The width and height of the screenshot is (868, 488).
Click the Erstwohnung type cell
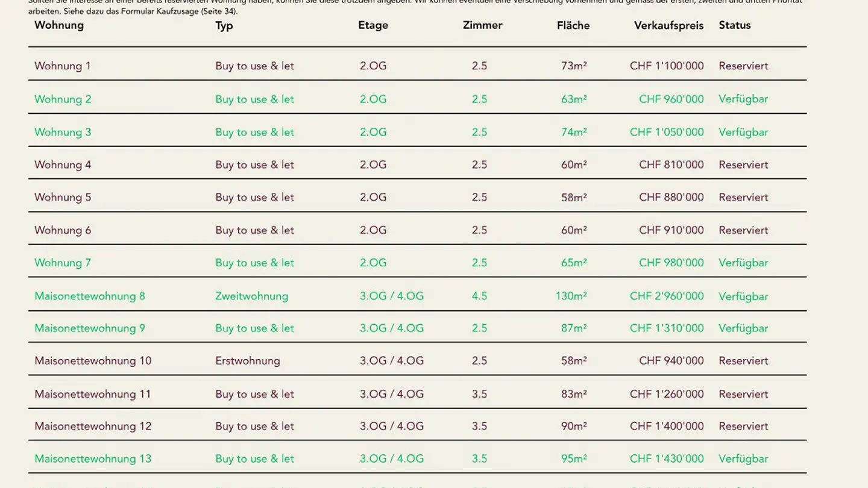[x=248, y=361]
